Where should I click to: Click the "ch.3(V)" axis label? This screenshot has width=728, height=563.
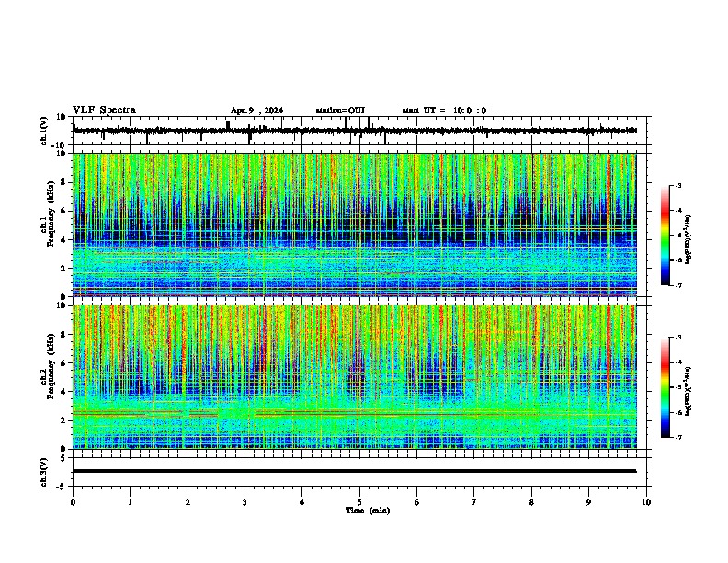(44, 472)
